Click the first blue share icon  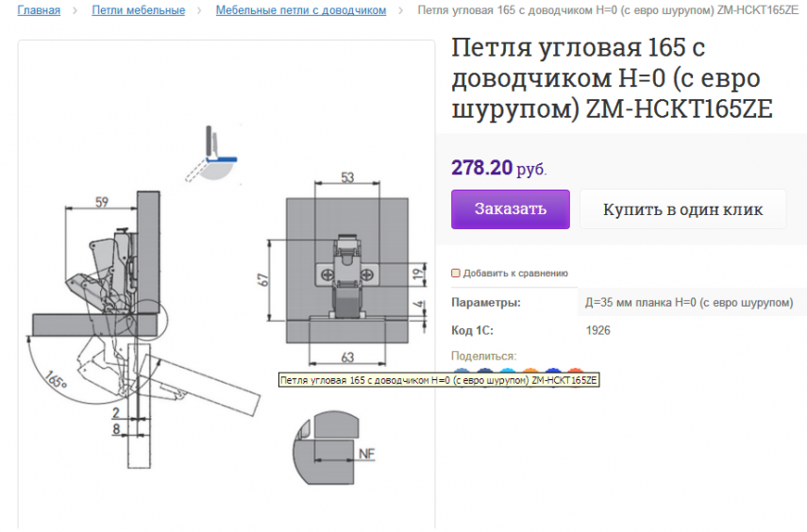(462, 371)
